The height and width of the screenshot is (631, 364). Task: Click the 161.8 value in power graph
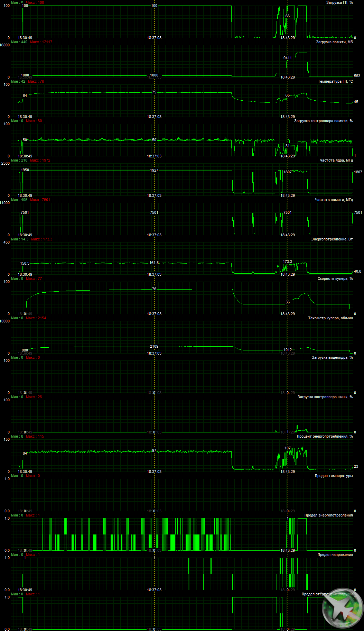(x=154, y=263)
